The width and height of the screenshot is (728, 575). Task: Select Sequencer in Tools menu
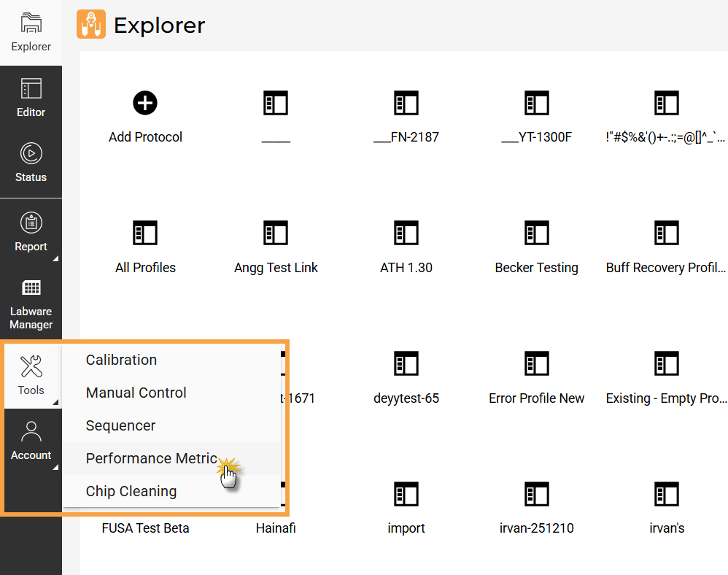[x=120, y=425]
